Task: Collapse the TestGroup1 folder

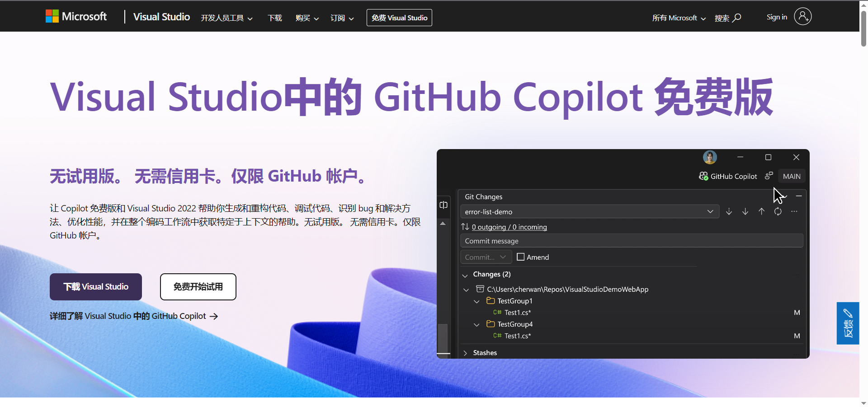Action: (476, 301)
